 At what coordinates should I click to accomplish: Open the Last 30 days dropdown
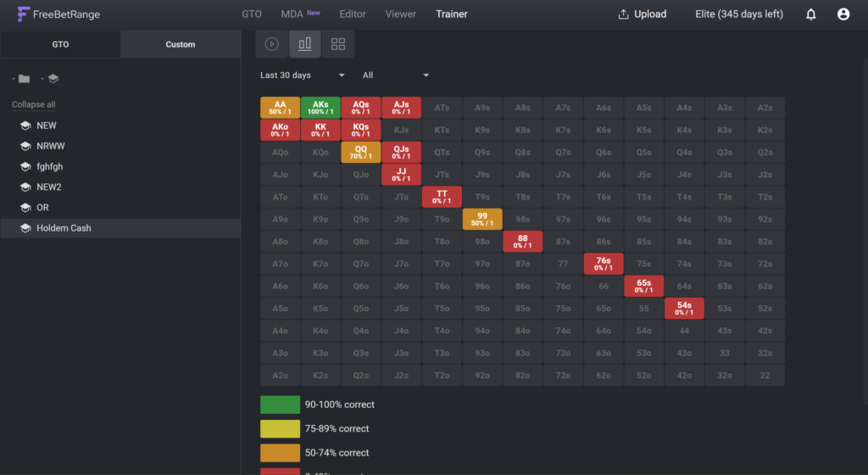pos(303,75)
